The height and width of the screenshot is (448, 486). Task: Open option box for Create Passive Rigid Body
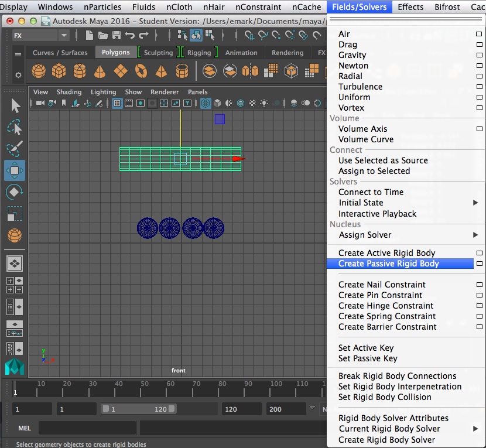tap(480, 264)
